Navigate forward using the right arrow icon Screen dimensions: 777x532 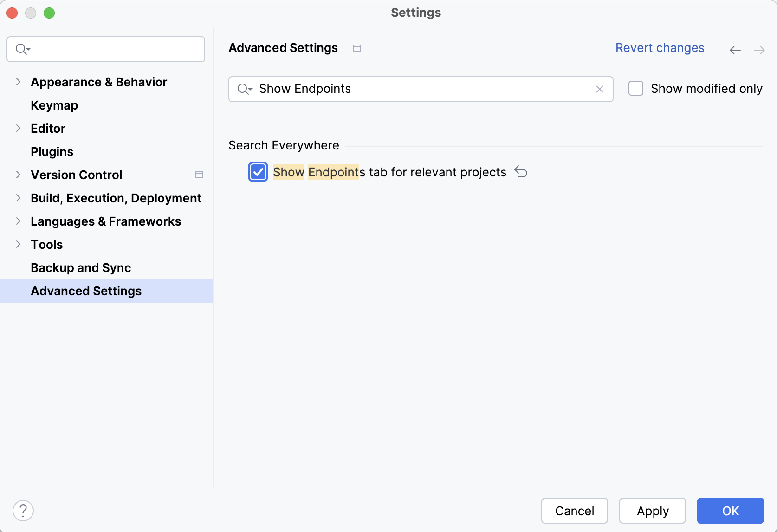(759, 50)
